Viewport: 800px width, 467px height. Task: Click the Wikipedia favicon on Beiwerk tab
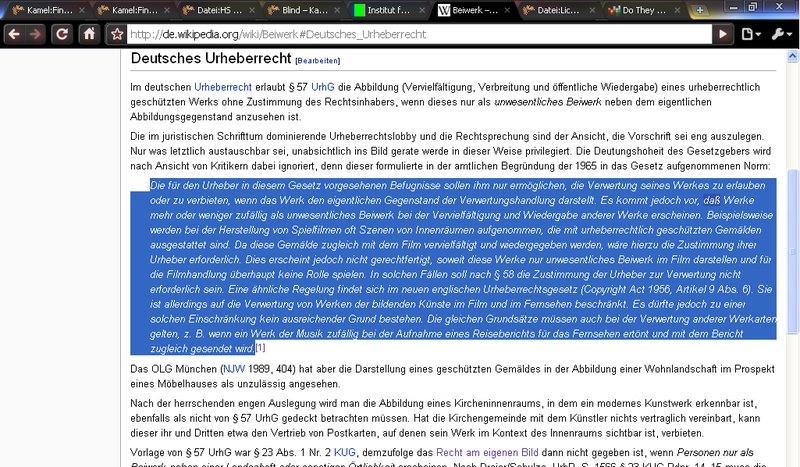444,10
